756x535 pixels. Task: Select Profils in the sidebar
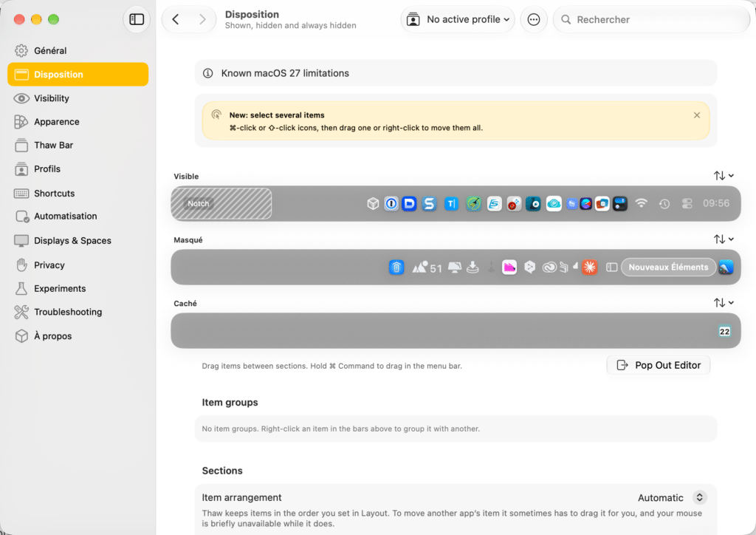[x=78, y=168]
